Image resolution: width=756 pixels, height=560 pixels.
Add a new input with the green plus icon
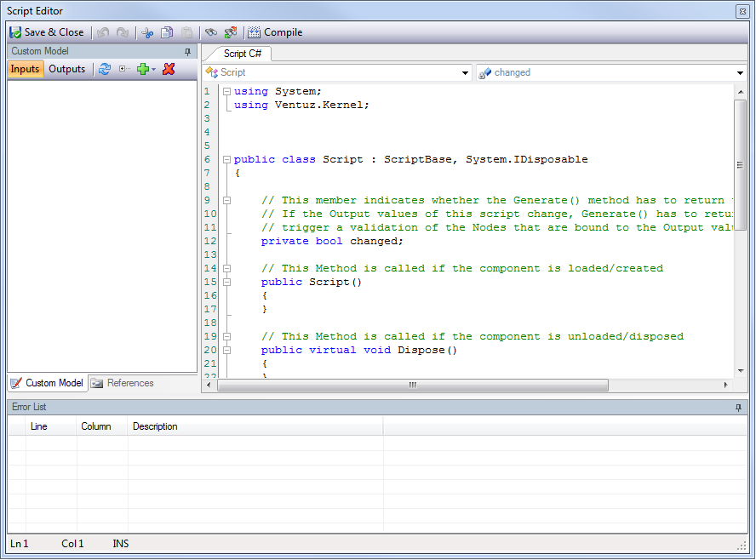142,69
